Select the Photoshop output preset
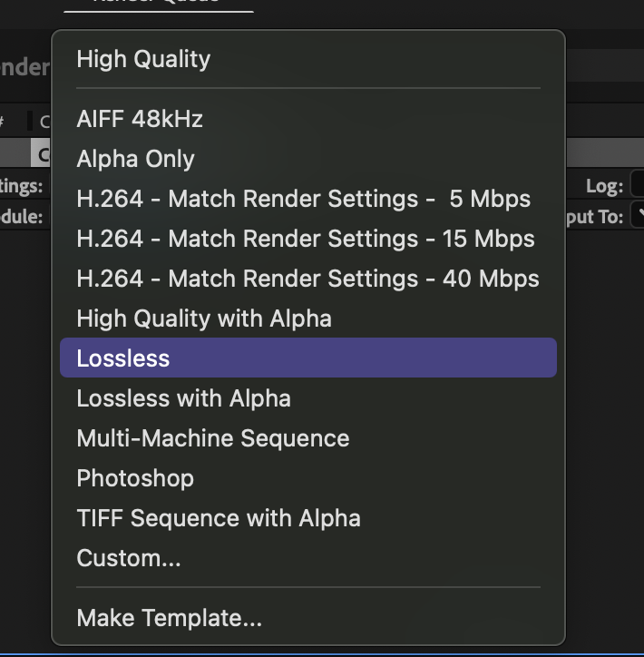This screenshot has width=644, height=657. click(308, 478)
